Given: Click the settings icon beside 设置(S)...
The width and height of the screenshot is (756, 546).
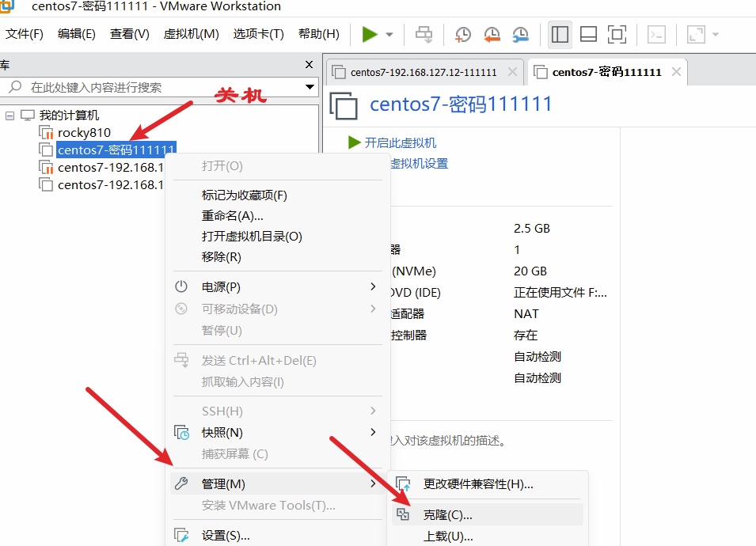Looking at the screenshot, I should coord(181,536).
